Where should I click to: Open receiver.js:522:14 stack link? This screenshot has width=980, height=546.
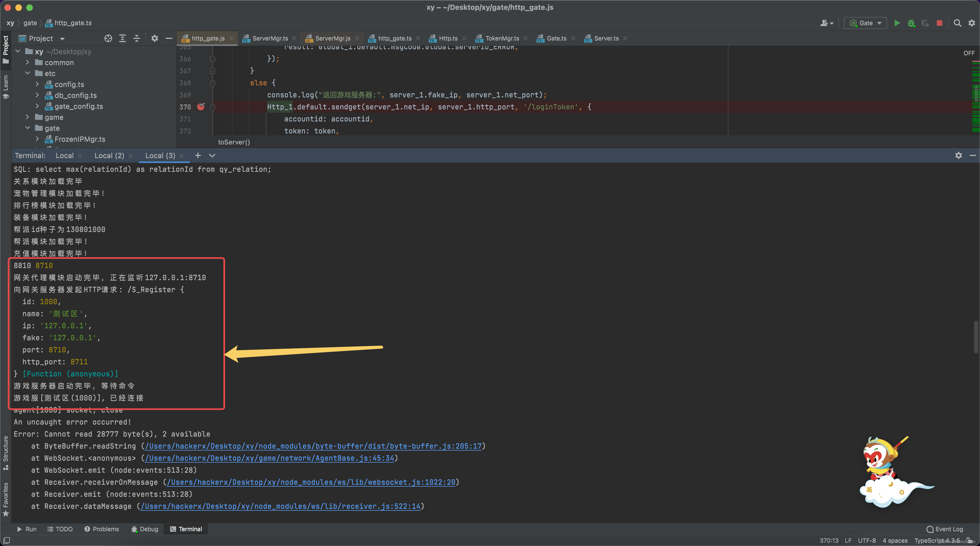(x=280, y=506)
